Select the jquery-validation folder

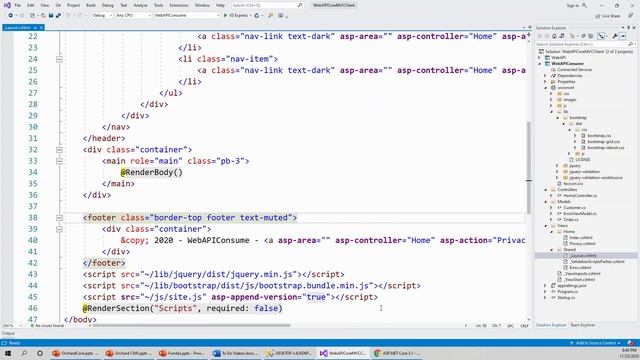point(584,172)
